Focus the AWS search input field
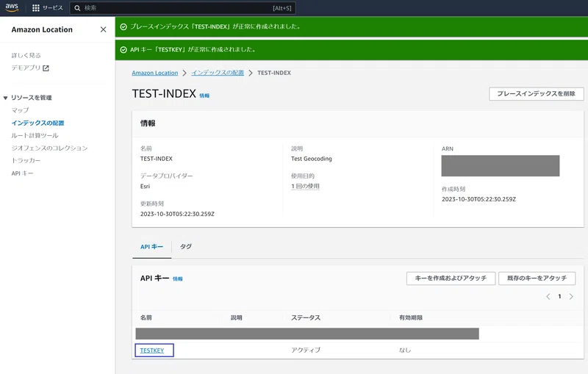This screenshot has height=374, width=588. [x=182, y=8]
